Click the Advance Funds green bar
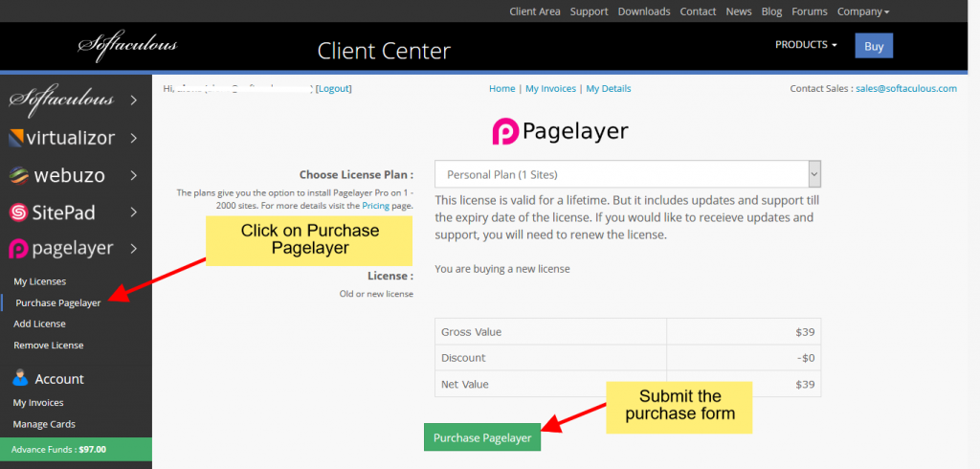 click(76, 449)
